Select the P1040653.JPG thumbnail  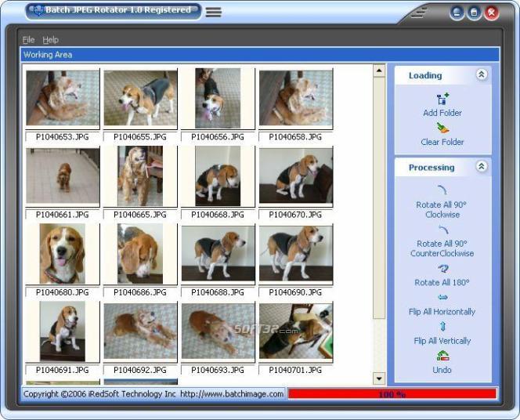[x=63, y=99]
